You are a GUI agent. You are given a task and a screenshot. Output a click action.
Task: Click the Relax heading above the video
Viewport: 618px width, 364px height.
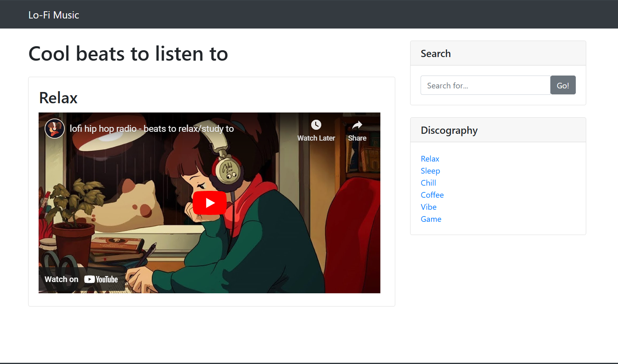[x=58, y=98]
